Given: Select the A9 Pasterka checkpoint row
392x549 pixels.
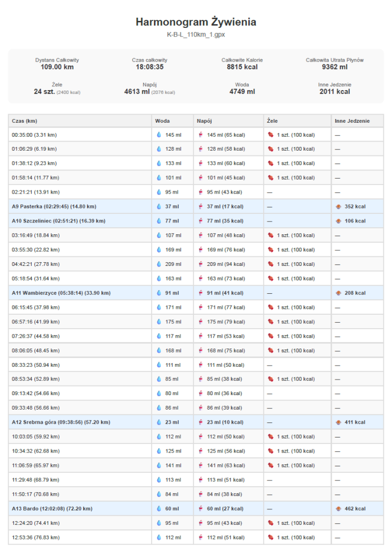Looking at the screenshot, I should coord(196,206).
